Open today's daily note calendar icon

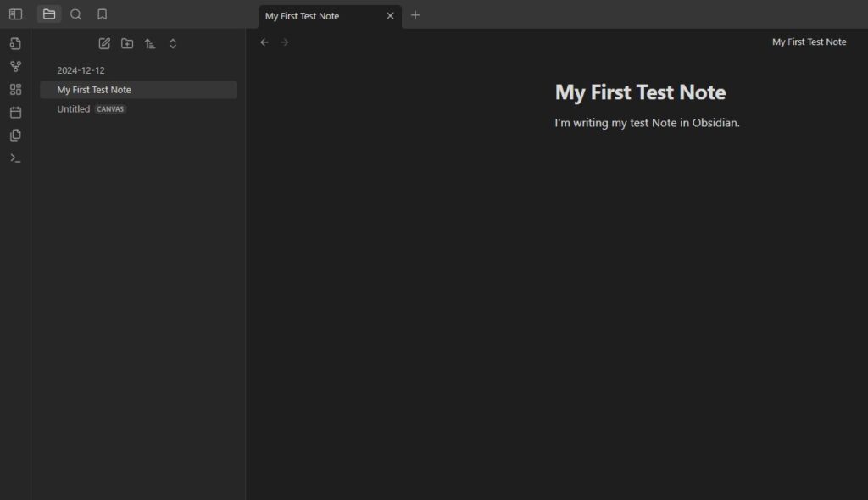click(x=15, y=112)
